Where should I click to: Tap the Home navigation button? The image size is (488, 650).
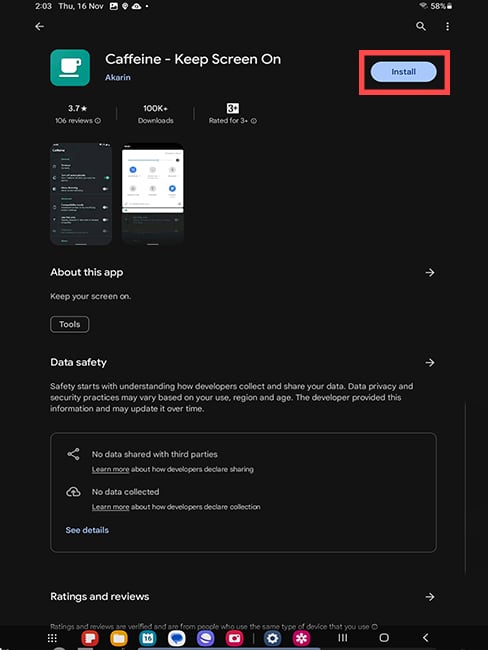click(384, 638)
